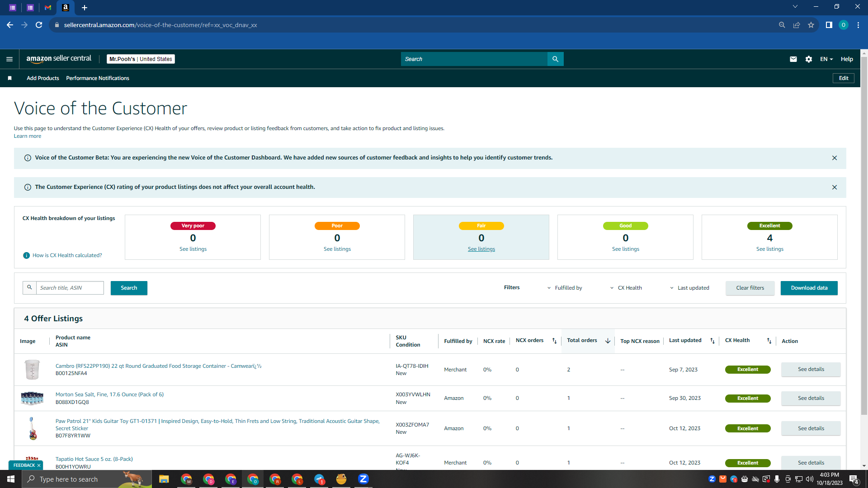Dismiss the Voice of the Customer Beta banner
Screen dimensions: 868x488
[x=835, y=158]
